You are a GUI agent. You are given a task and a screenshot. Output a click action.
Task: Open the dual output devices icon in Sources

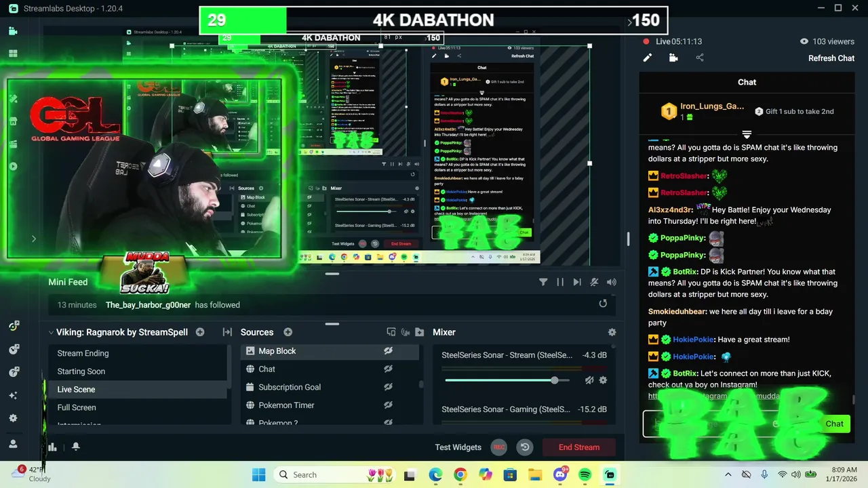pos(391,332)
